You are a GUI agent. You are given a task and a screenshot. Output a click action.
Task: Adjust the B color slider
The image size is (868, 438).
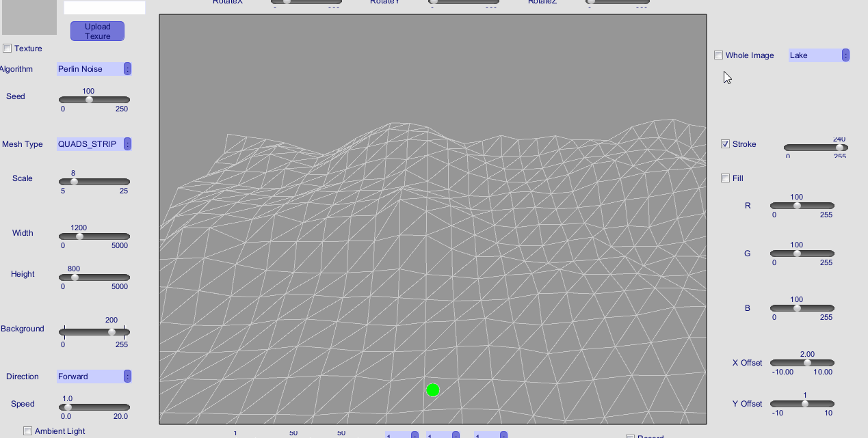point(802,308)
